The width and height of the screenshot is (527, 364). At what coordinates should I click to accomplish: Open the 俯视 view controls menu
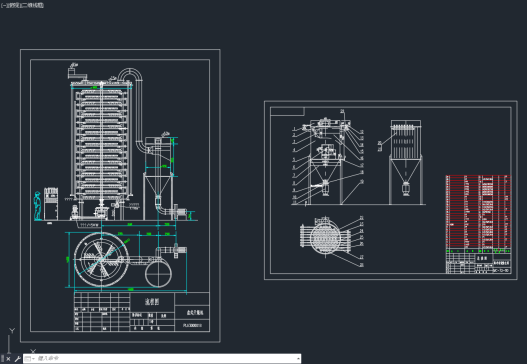(x=14, y=5)
